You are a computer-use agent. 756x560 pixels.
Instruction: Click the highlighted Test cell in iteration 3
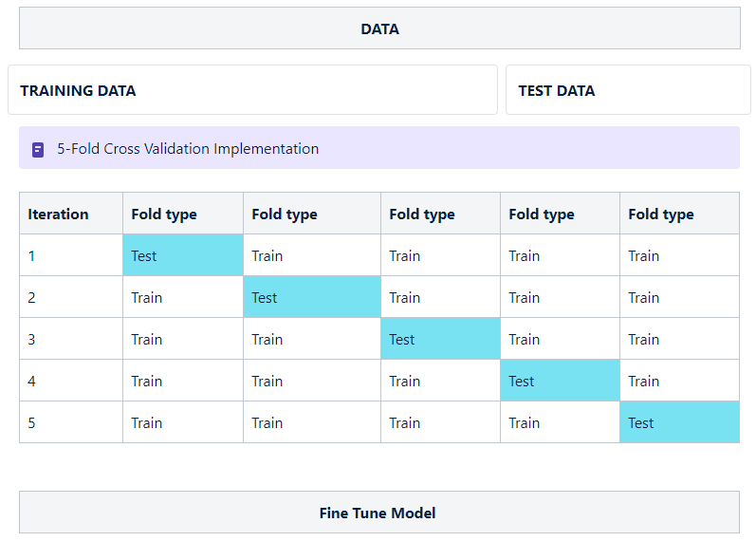pyautogui.click(x=440, y=339)
